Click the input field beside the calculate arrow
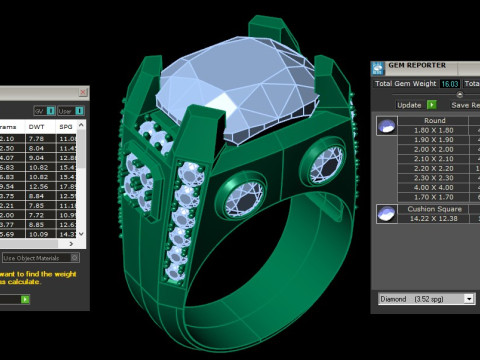 click(9, 299)
